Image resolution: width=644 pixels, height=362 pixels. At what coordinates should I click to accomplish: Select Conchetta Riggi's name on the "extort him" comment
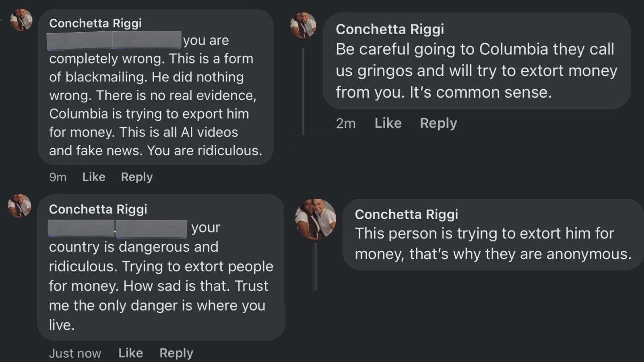tap(406, 214)
